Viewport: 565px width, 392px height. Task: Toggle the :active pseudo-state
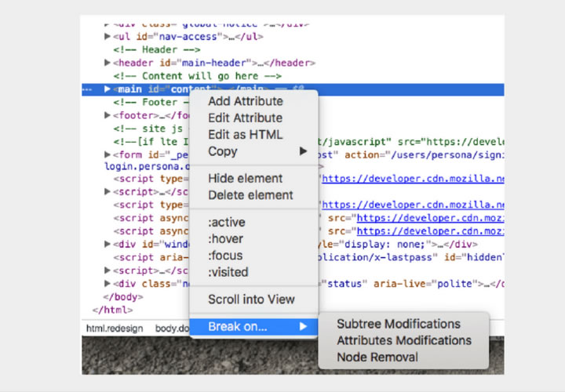(x=226, y=222)
